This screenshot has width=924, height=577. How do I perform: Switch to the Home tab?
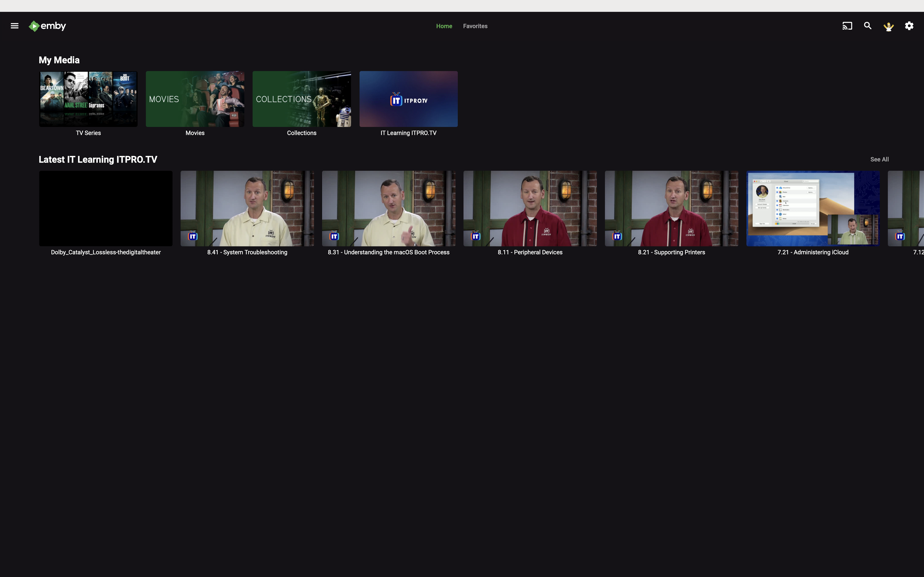click(x=444, y=26)
